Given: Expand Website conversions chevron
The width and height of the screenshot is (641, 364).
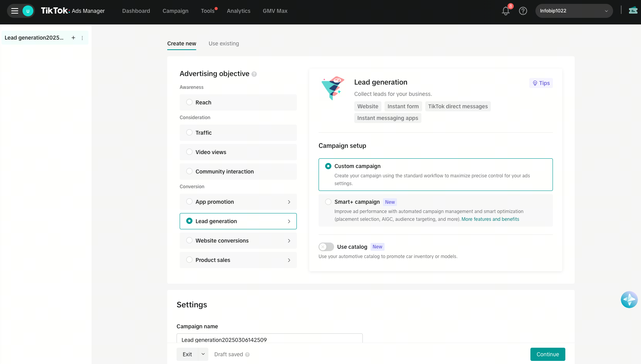Looking at the screenshot, I should click(x=289, y=241).
